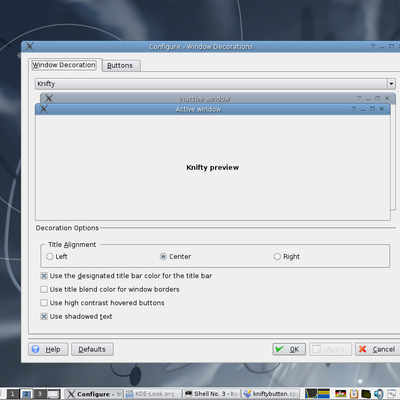Click the close icon in the Inactive window preview
Screen dimensions: 400x400
[x=387, y=98]
